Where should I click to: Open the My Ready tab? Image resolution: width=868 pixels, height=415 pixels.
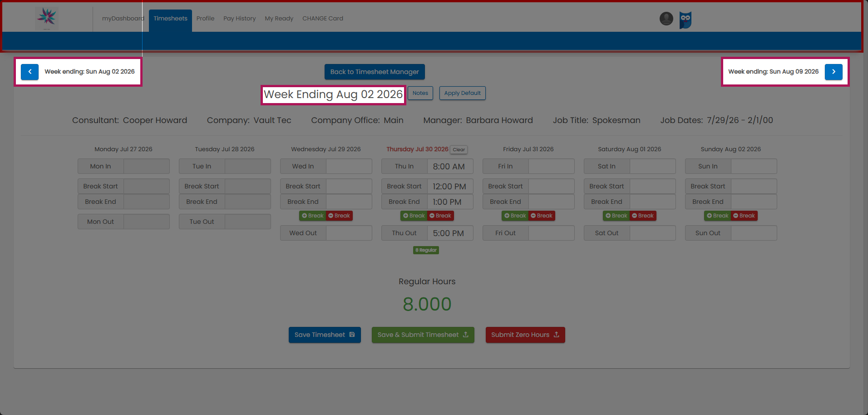(x=279, y=19)
